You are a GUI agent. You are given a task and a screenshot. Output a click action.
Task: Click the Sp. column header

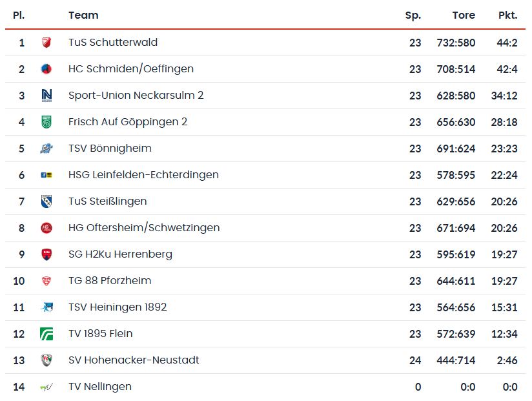point(413,15)
